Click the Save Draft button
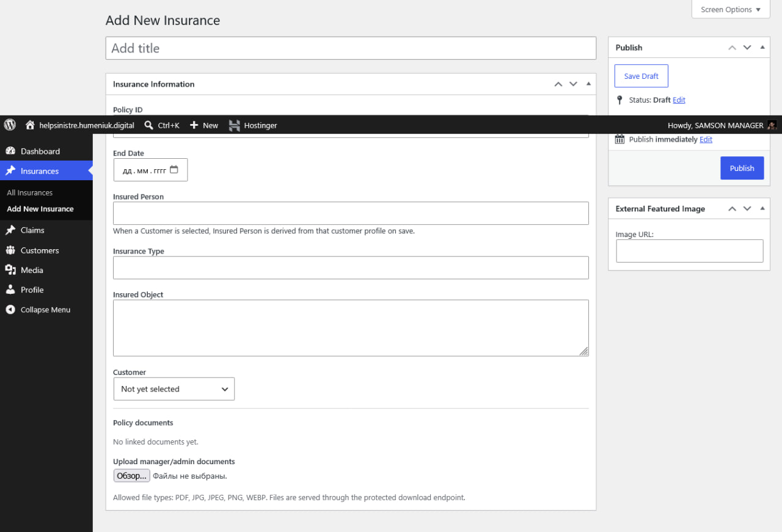This screenshot has width=782, height=532. (641, 76)
